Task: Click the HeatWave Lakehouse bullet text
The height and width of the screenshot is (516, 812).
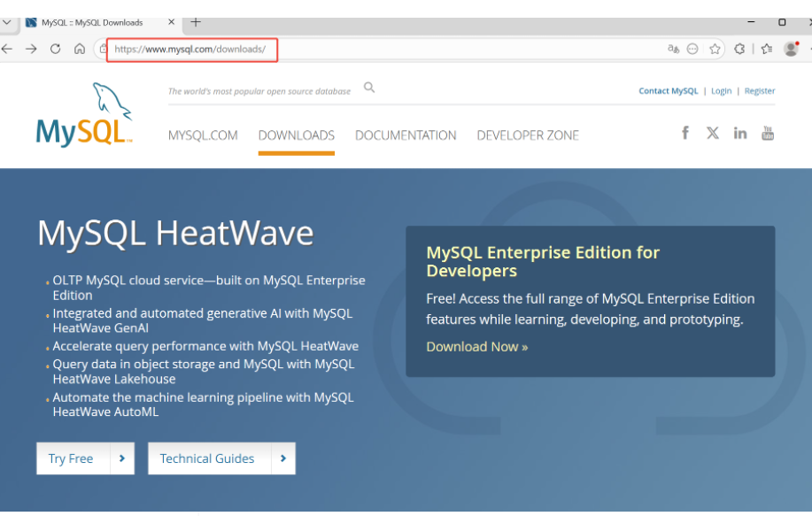Action: point(204,372)
